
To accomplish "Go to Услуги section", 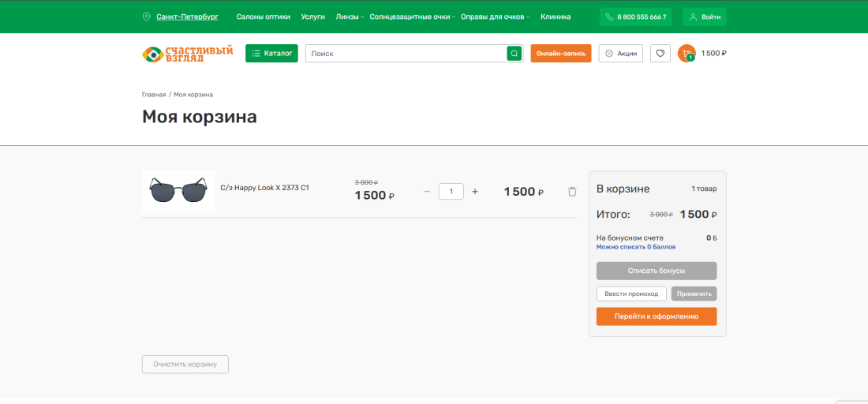I will 312,17.
